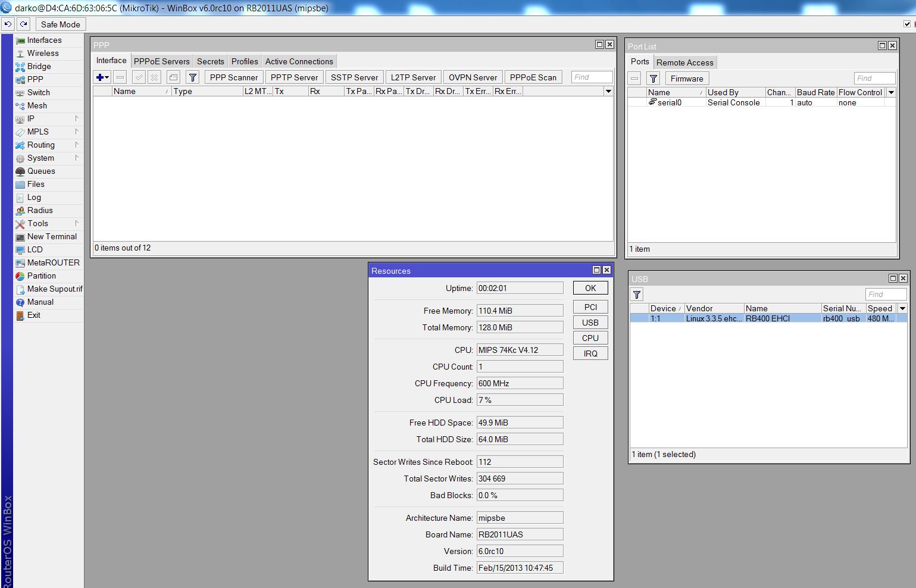916x588 pixels.
Task: Click the filter funnel icon in PPP window
Action: coord(192,77)
